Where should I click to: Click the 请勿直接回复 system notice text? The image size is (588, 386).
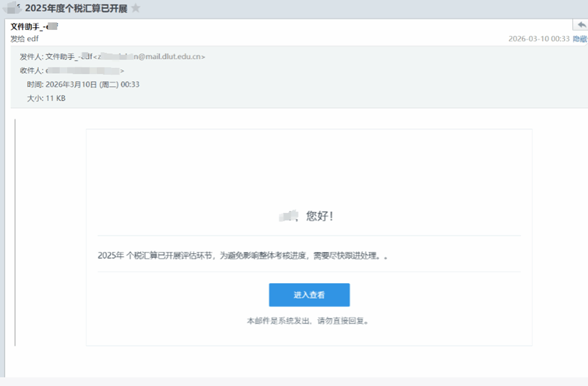coord(309,320)
